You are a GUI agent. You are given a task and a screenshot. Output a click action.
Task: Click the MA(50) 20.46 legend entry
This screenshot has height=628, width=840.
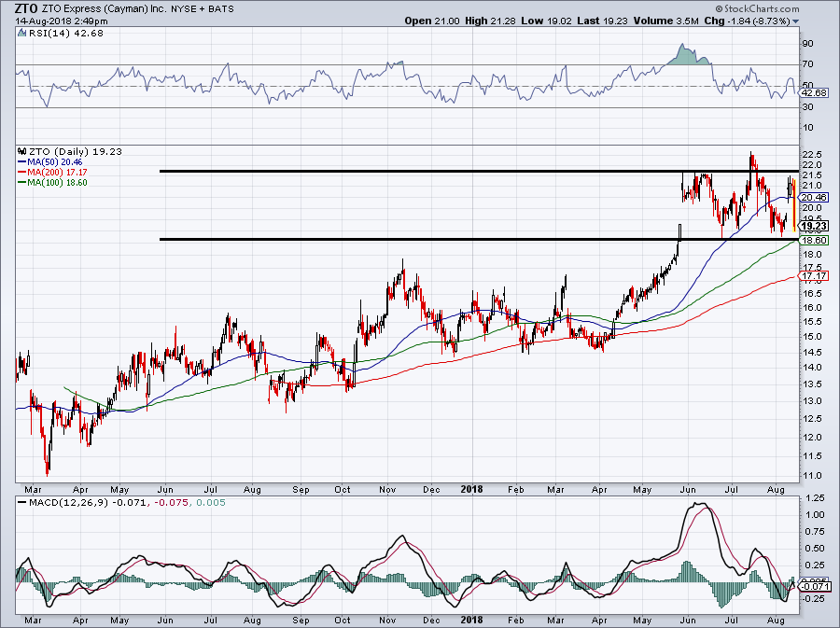49,161
